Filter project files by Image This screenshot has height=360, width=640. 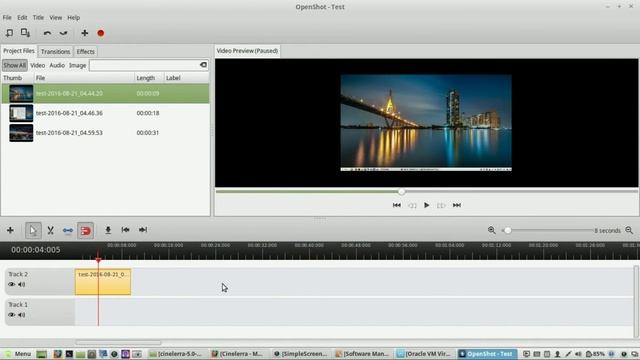click(78, 65)
